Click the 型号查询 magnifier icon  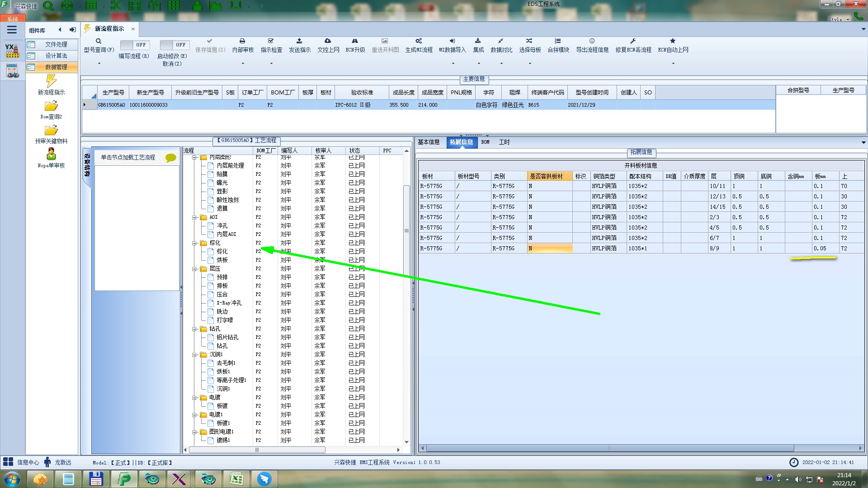click(98, 41)
